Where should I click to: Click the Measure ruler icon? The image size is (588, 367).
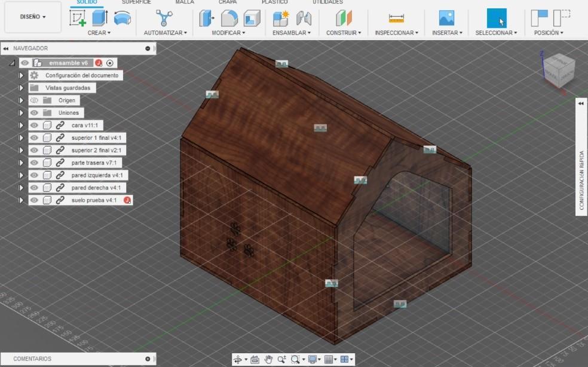(396, 18)
